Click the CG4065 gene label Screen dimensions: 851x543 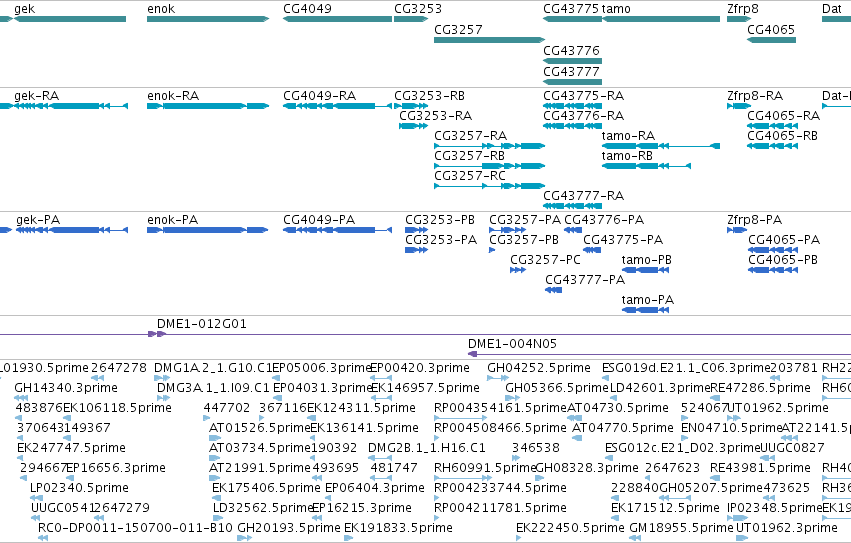771,29
